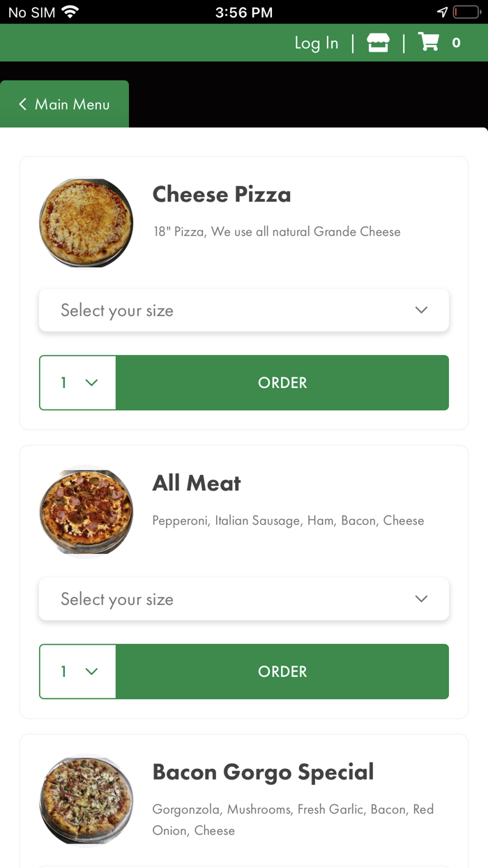Screen dimensions: 488x868
Task: Open the shopping cart icon
Action: [429, 43]
